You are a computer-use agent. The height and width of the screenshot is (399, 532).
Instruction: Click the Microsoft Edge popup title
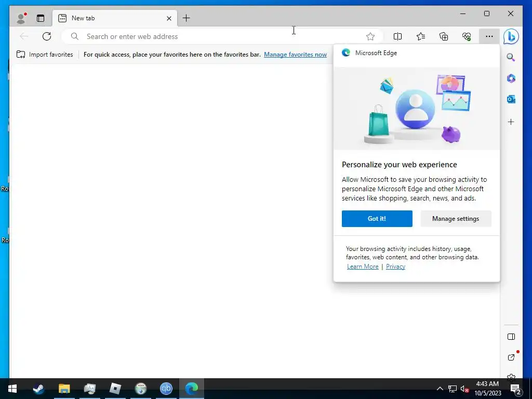pyautogui.click(x=376, y=53)
